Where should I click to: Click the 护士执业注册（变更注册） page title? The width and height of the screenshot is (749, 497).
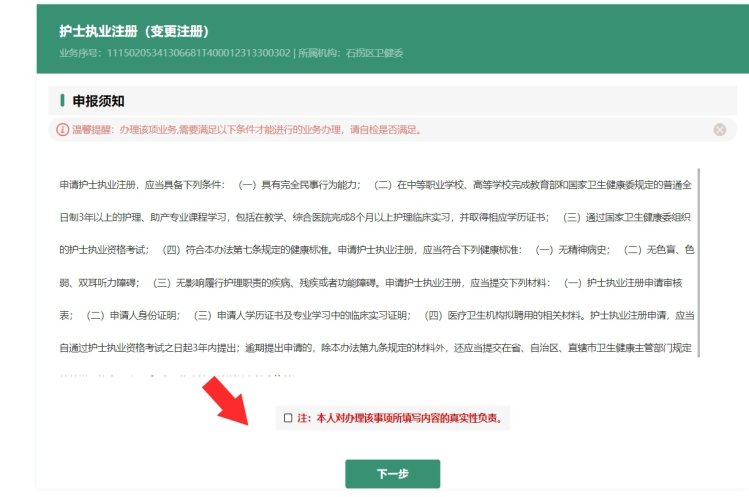point(134,32)
